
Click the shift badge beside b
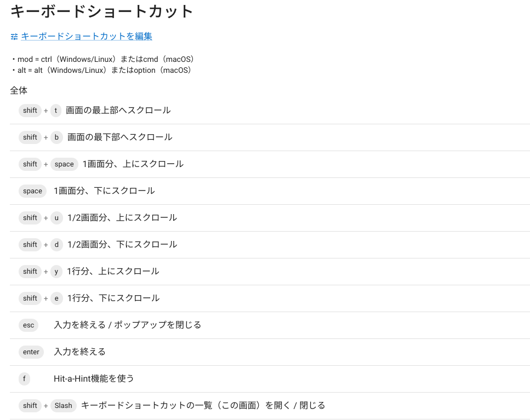pyautogui.click(x=30, y=137)
